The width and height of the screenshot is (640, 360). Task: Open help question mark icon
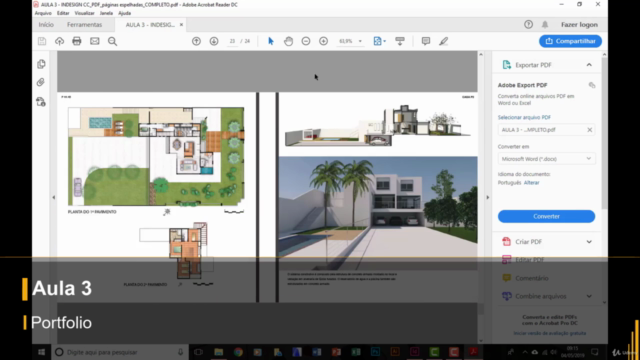529,24
